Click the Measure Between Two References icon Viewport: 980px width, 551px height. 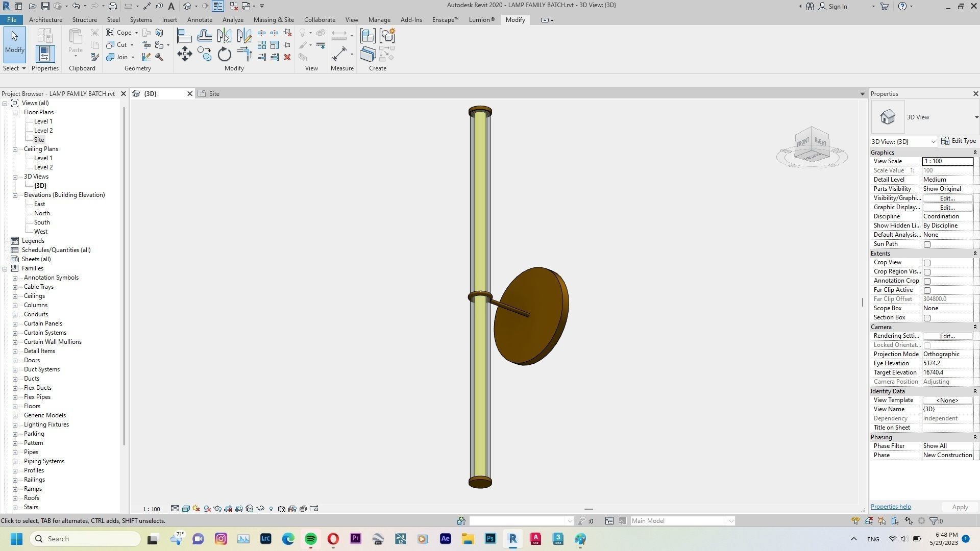coord(339,54)
